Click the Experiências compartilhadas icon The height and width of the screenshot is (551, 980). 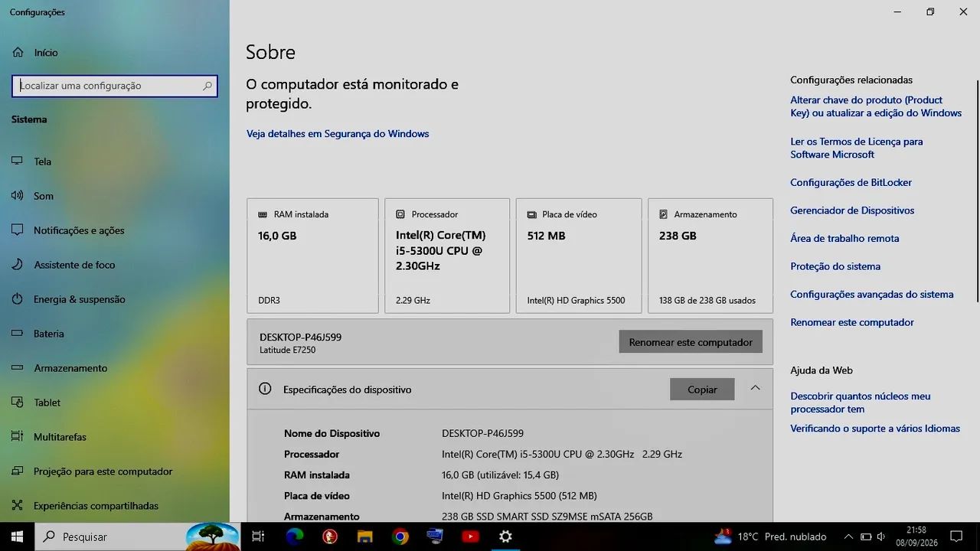[17, 506]
